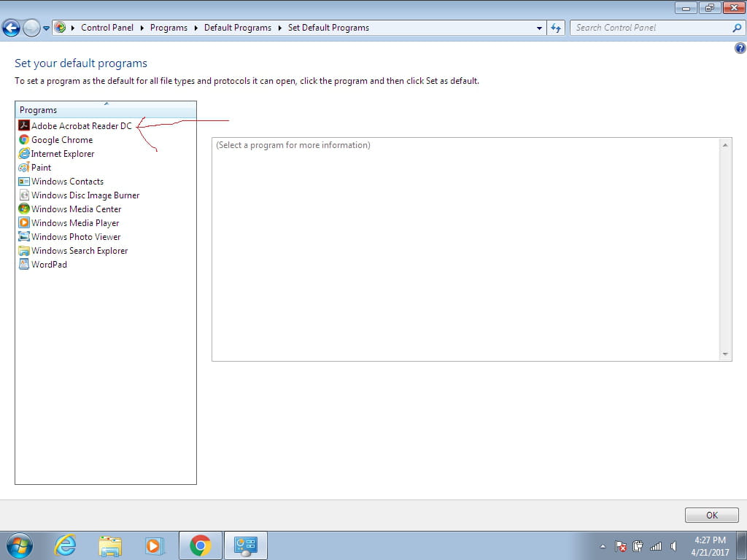This screenshot has width=747, height=560.
Task: Click the OK button
Action: [711, 515]
